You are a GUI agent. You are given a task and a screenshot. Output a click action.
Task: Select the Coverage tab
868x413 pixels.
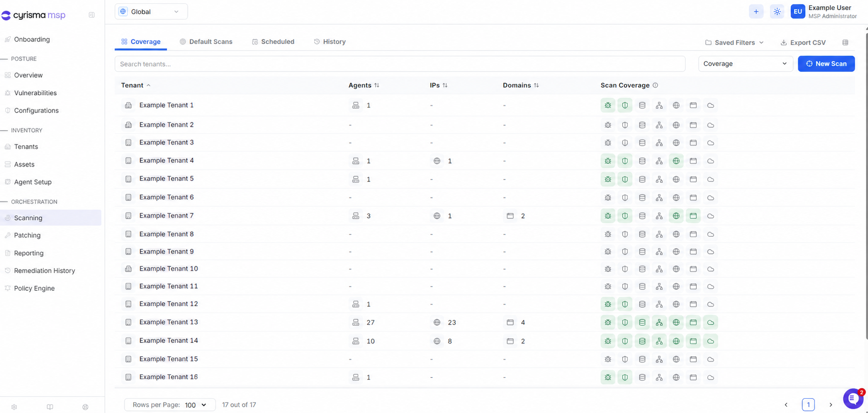[x=141, y=42]
